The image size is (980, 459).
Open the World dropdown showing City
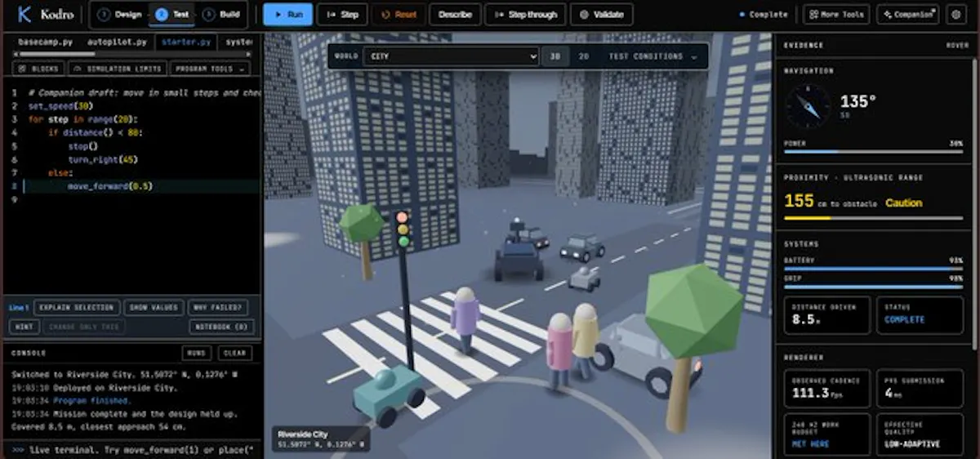pos(451,56)
